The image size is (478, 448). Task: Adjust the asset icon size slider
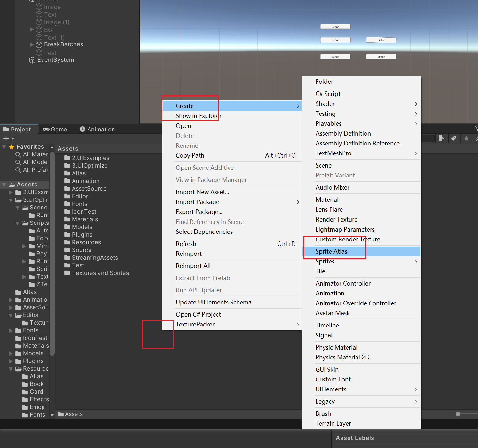point(458,414)
